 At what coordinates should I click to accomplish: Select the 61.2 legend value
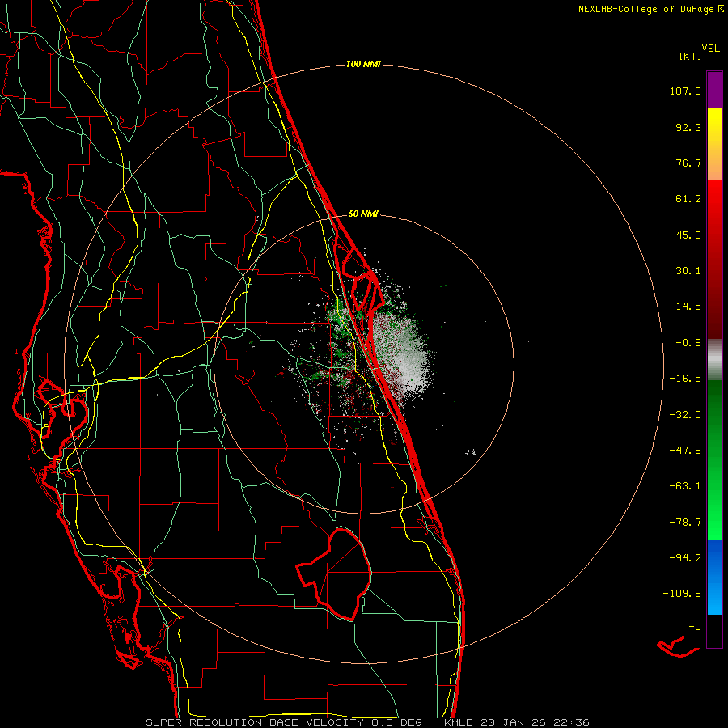tap(688, 199)
